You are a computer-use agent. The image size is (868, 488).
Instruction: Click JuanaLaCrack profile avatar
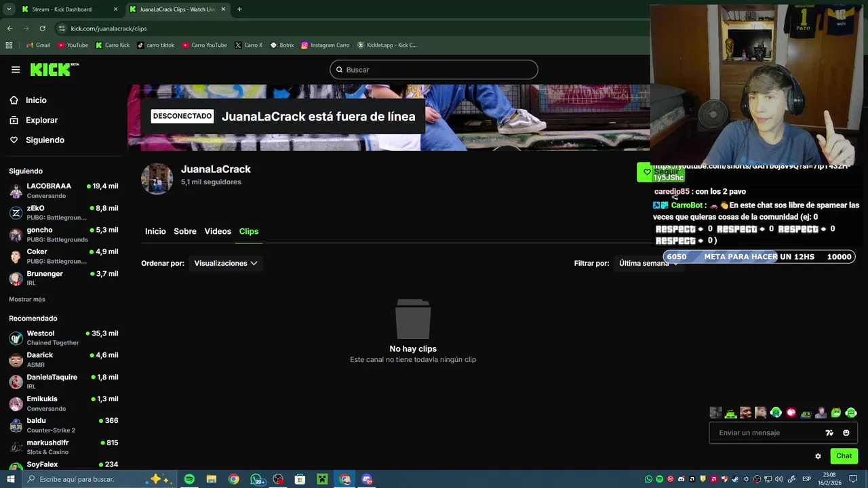[157, 179]
